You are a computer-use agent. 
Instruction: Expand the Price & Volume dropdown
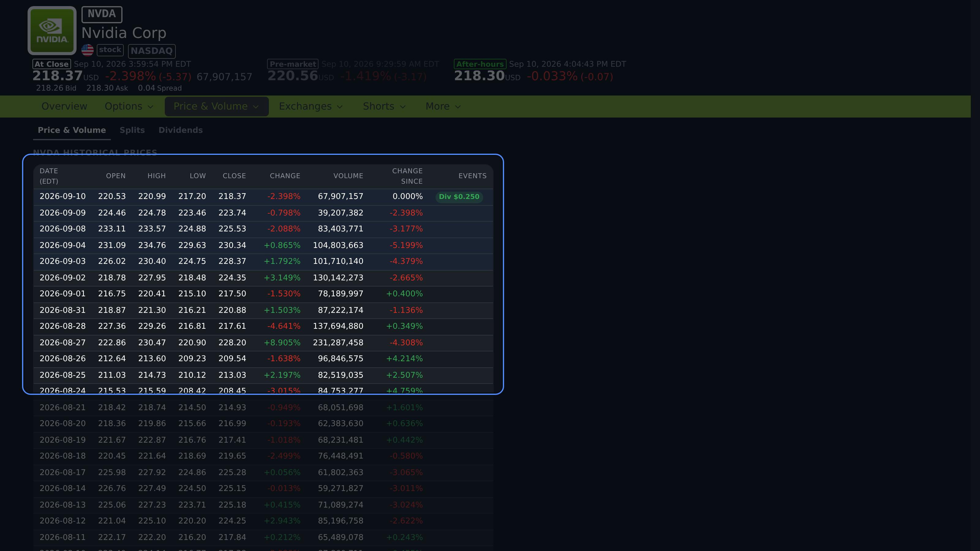tap(217, 107)
